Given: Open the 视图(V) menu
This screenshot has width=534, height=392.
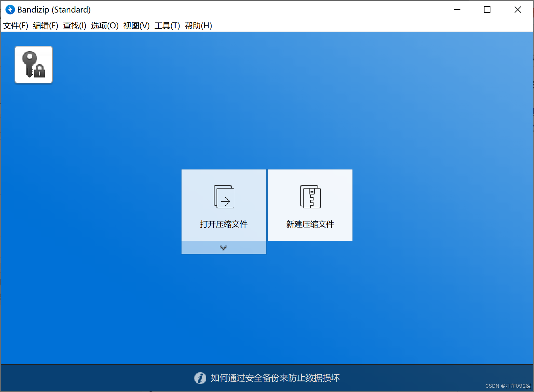Looking at the screenshot, I should coord(136,26).
